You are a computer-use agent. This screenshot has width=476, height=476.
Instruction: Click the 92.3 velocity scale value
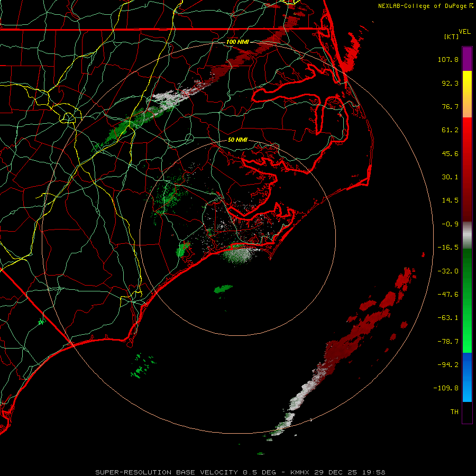click(x=450, y=83)
